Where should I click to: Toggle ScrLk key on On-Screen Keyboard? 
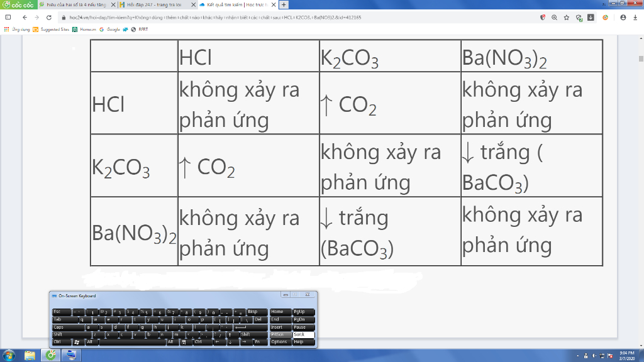pos(304,335)
